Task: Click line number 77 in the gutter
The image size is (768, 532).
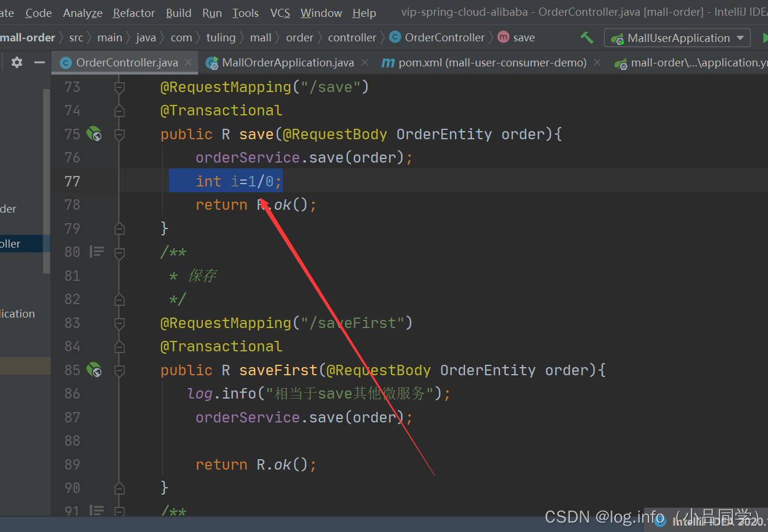Action: [72, 181]
